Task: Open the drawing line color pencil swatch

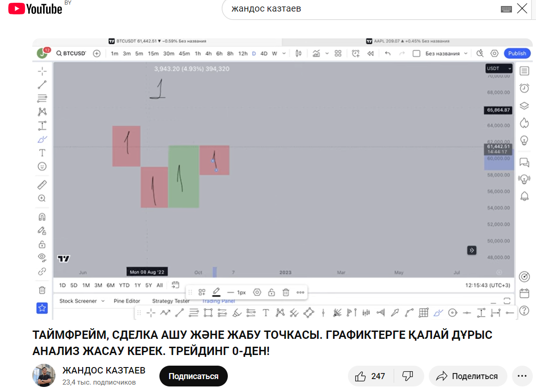Action: tap(216, 292)
